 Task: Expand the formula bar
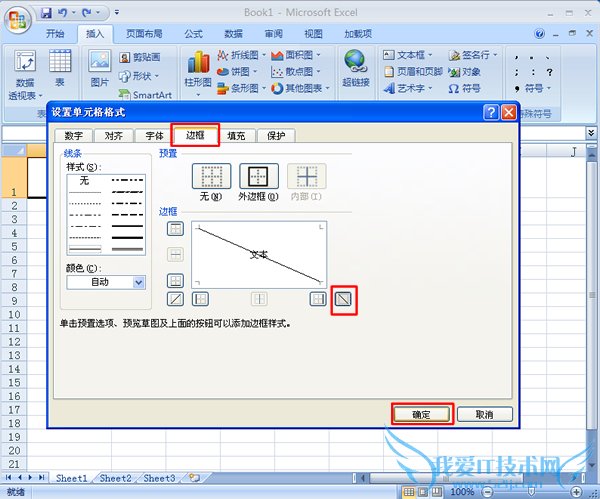591,133
